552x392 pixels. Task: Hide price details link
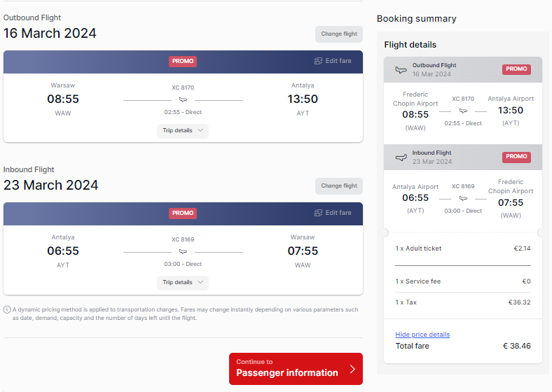coord(422,335)
